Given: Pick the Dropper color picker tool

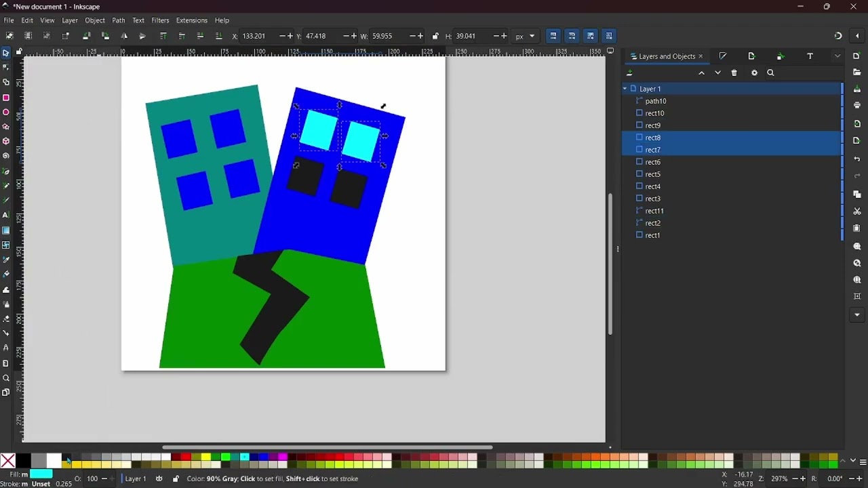Looking at the screenshot, I should coord(6,260).
